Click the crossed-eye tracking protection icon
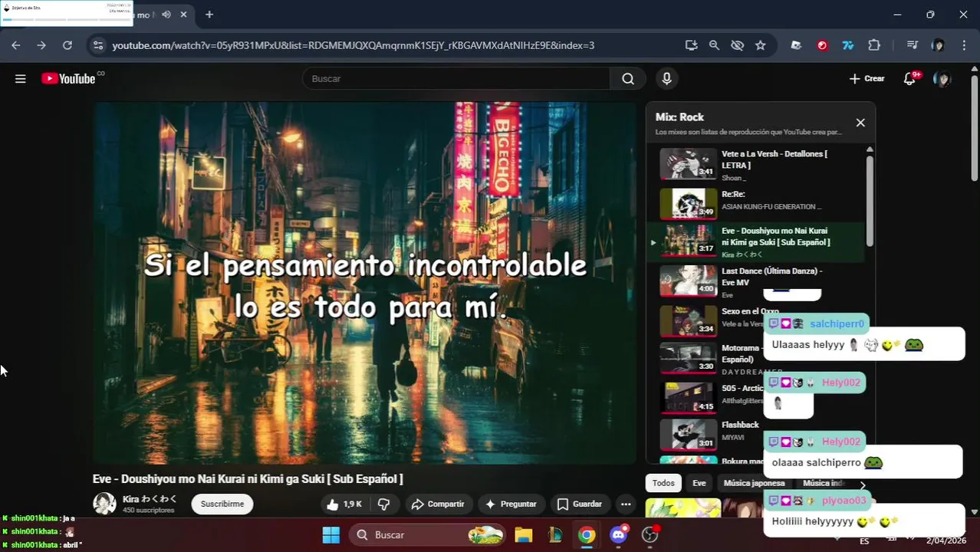 tap(737, 45)
